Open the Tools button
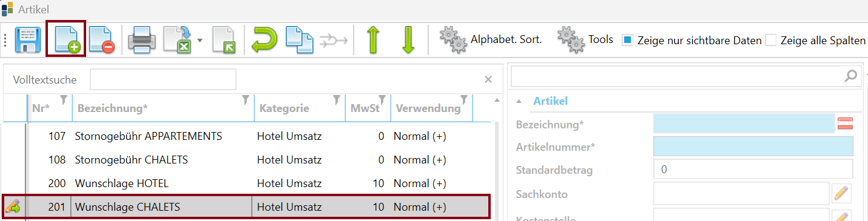 coord(585,41)
